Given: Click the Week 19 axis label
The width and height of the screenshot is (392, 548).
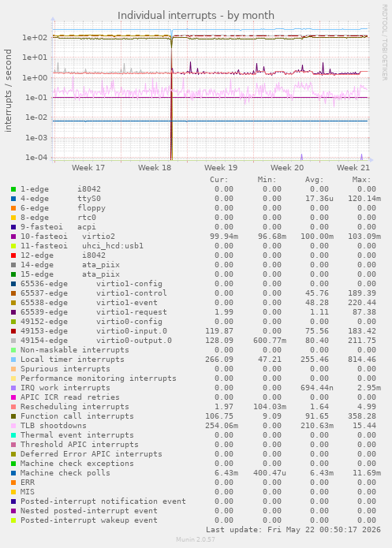Looking at the screenshot, I should 221,168.
